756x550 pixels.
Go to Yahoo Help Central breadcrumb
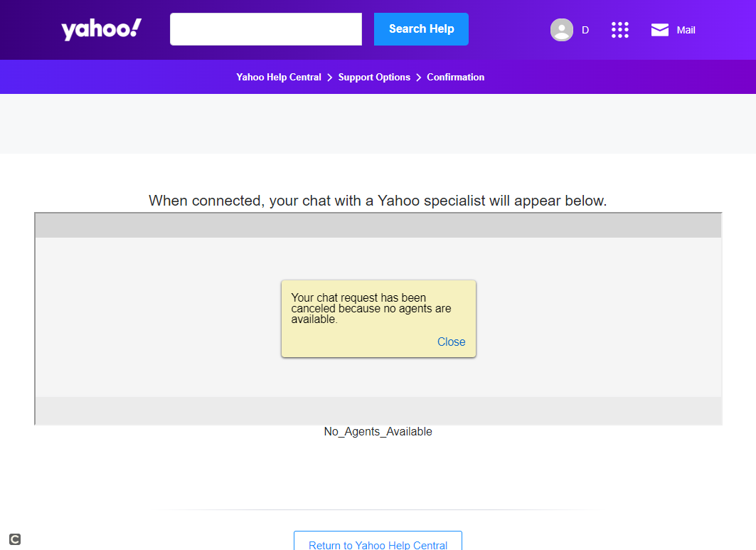[x=279, y=78]
